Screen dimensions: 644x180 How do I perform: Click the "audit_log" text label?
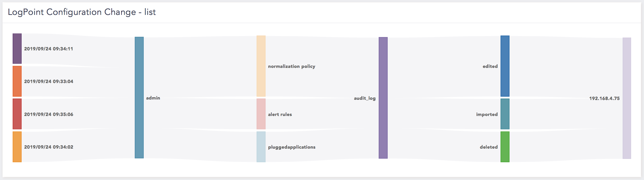[x=365, y=98]
